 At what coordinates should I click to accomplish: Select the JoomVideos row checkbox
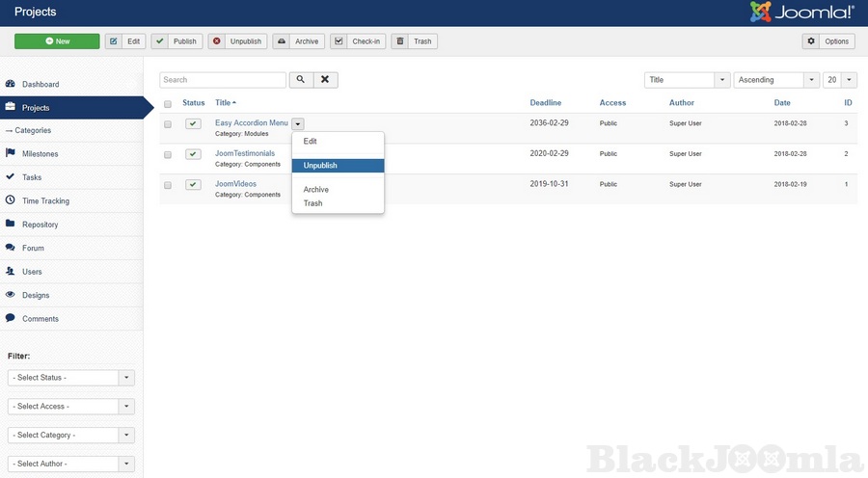[x=168, y=184]
